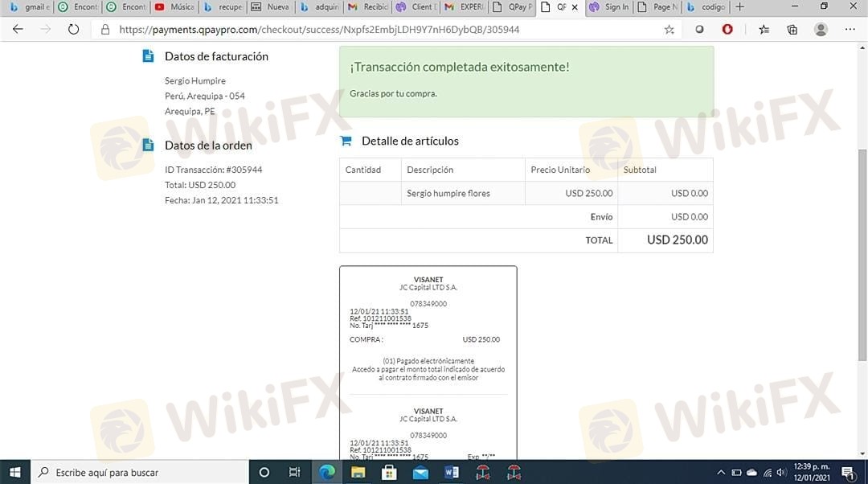Open the Favorites list icon in toolbar
Image resolution: width=868 pixels, height=484 pixels.
tap(764, 29)
